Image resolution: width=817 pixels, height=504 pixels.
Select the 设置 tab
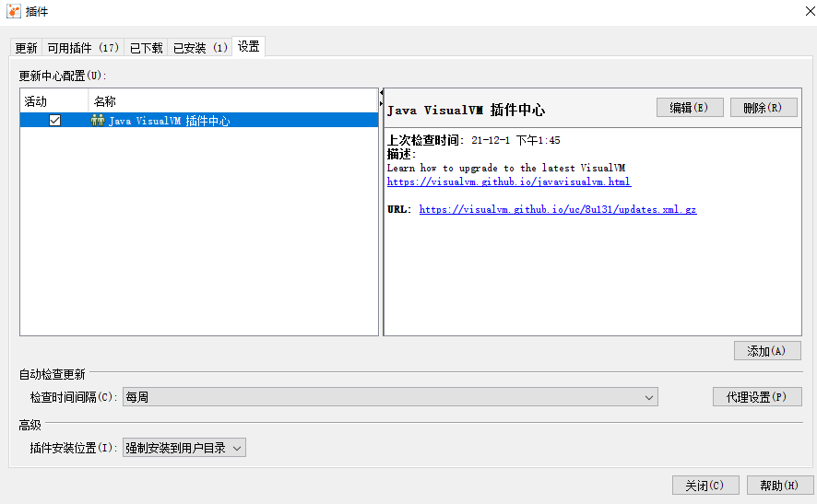pyautogui.click(x=249, y=46)
